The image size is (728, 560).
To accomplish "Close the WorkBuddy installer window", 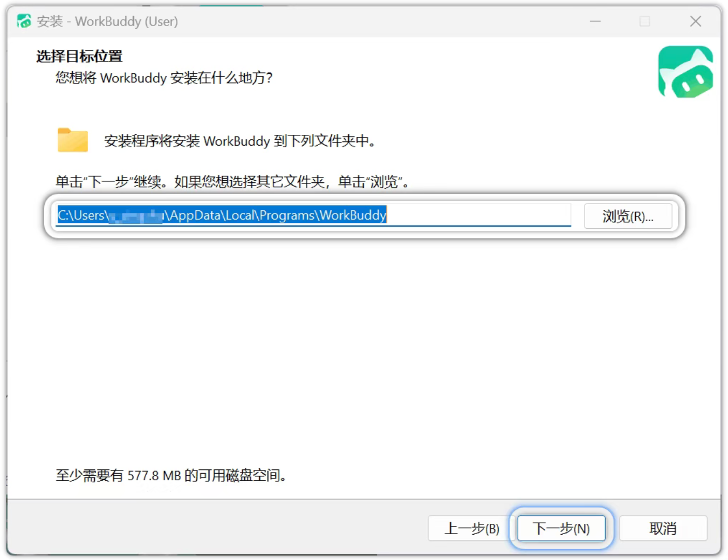I will [696, 21].
